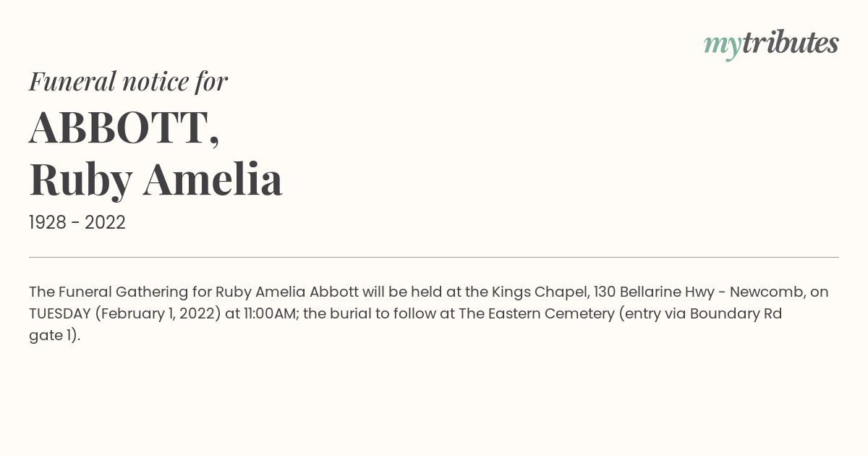Click the word "TUESDAY" in the notice

[x=60, y=314]
